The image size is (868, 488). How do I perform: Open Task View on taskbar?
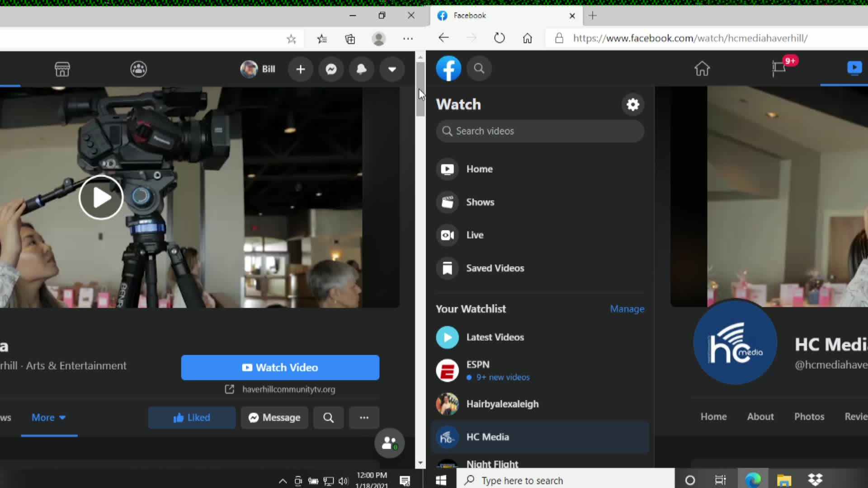tap(721, 480)
